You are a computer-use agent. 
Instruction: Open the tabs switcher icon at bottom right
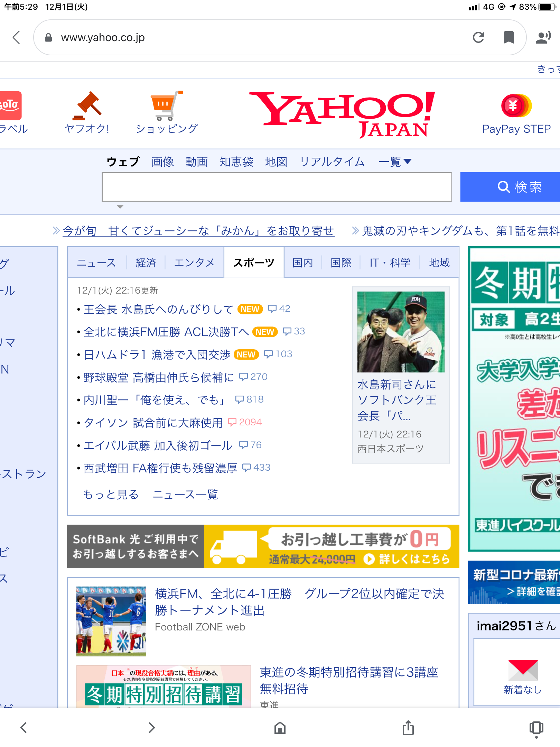pyautogui.click(x=536, y=728)
